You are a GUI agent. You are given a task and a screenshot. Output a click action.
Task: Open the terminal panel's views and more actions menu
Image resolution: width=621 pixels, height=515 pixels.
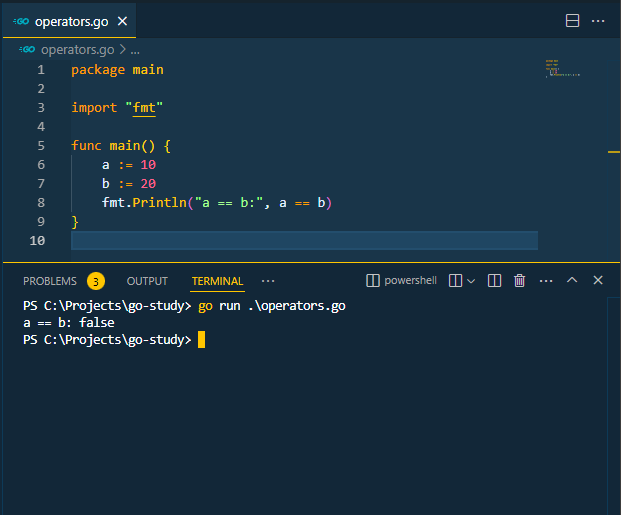click(x=546, y=281)
